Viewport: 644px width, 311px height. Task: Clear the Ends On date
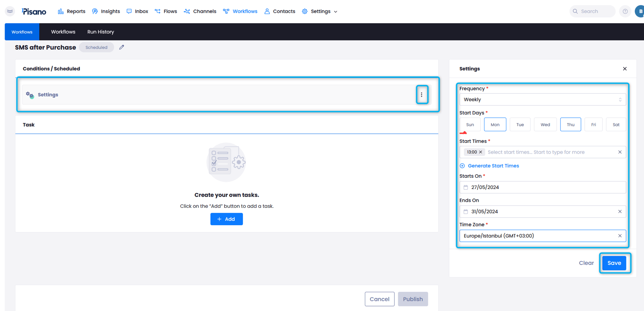620,212
